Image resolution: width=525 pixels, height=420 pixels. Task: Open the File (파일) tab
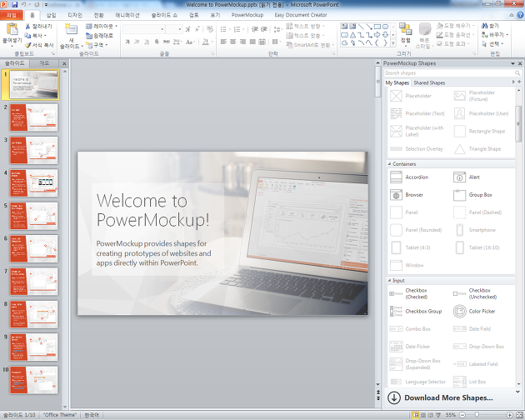coord(12,15)
